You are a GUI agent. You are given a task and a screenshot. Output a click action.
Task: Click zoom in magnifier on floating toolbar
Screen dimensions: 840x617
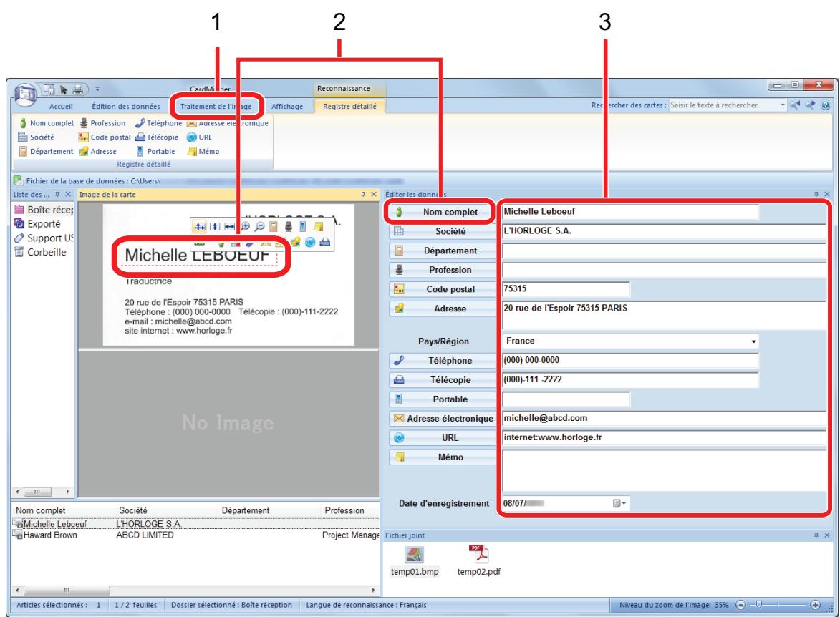(245, 227)
